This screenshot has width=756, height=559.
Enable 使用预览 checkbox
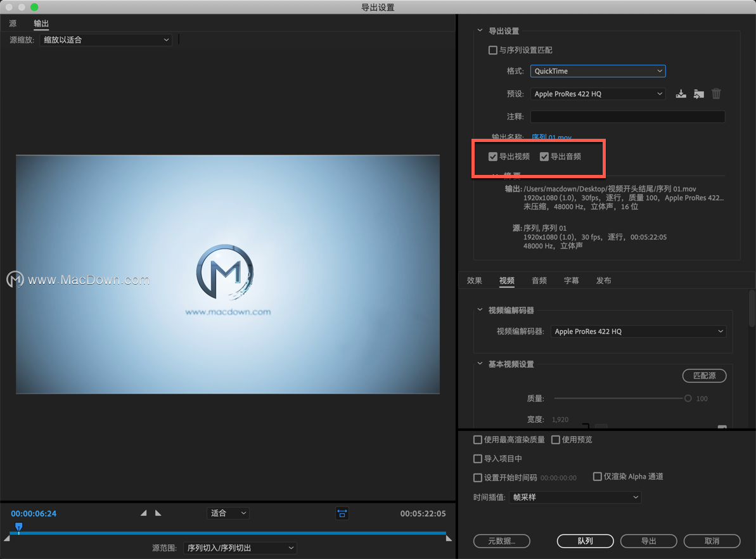click(x=556, y=440)
